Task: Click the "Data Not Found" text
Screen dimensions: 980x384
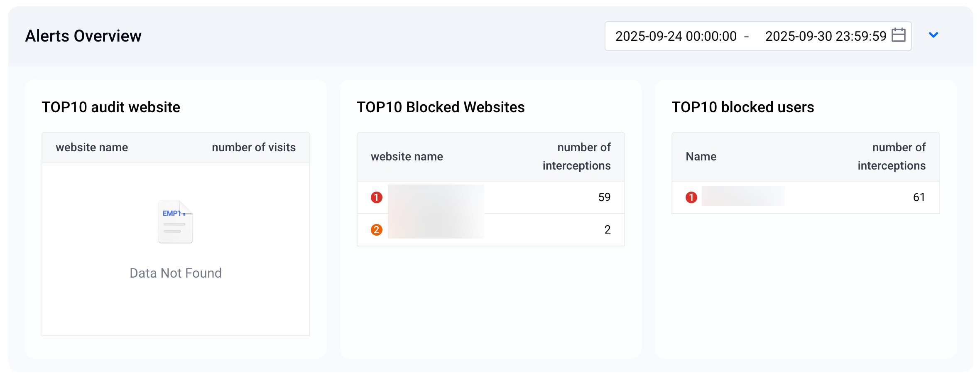Action: (176, 273)
